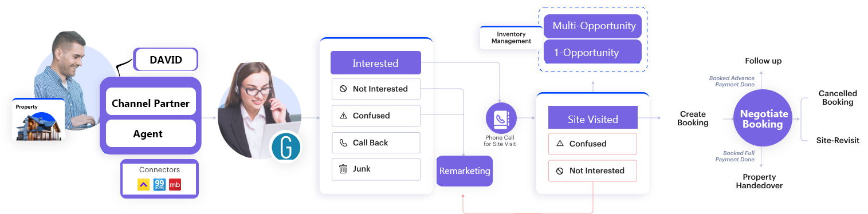
Task: Select the Junk status row
Action: [x=376, y=169]
